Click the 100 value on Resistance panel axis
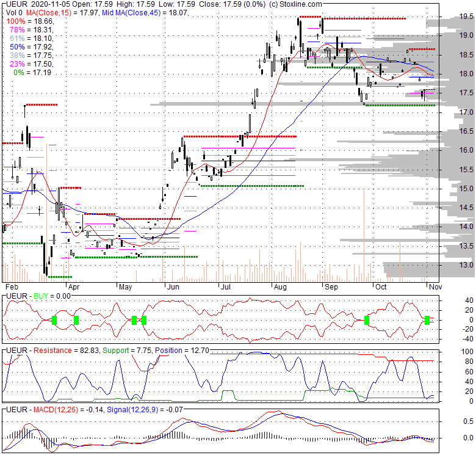 467,352
